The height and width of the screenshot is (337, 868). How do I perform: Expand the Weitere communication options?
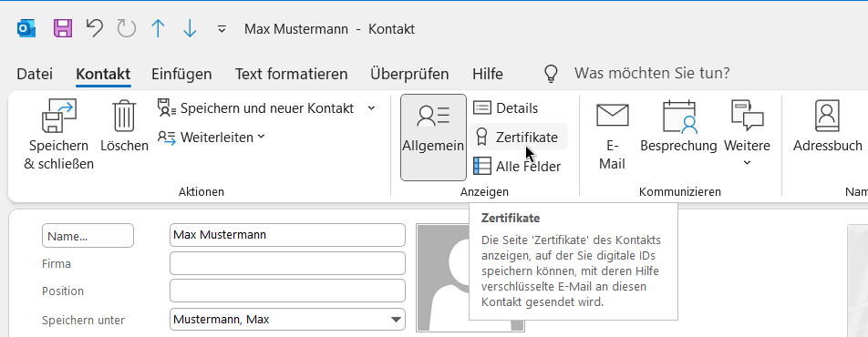pos(747,133)
